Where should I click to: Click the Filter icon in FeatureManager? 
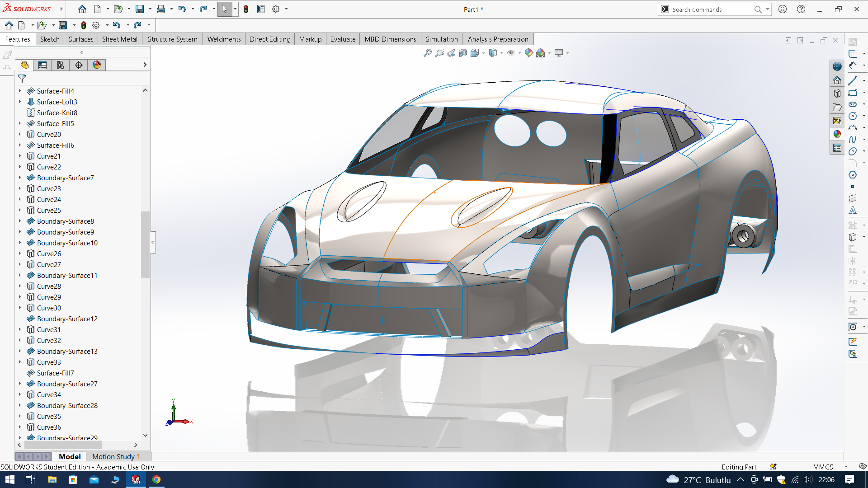click(x=21, y=78)
